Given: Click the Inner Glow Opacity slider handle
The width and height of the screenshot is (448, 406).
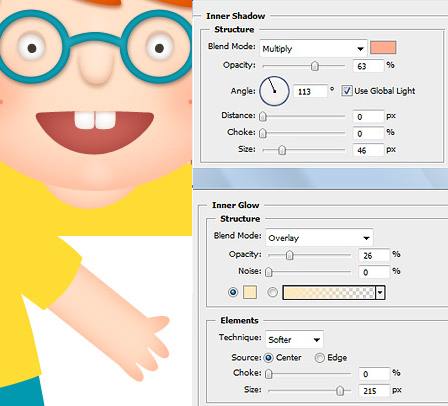Looking at the screenshot, I should pos(290,255).
